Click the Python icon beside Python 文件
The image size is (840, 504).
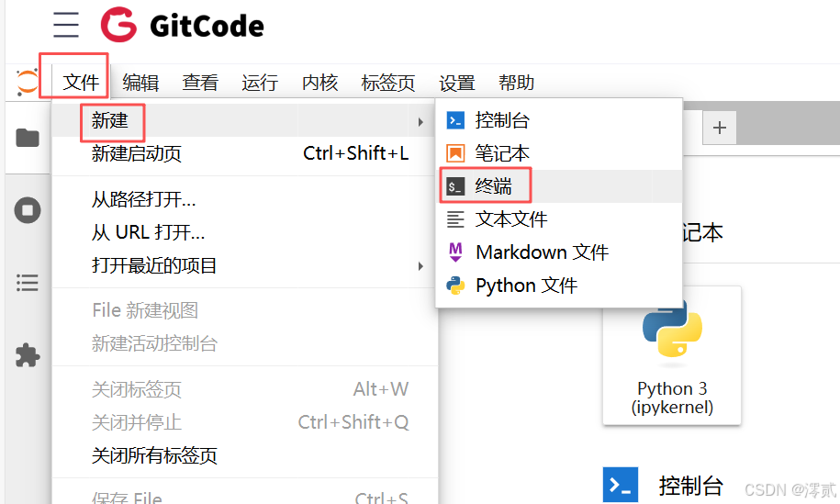click(x=455, y=286)
